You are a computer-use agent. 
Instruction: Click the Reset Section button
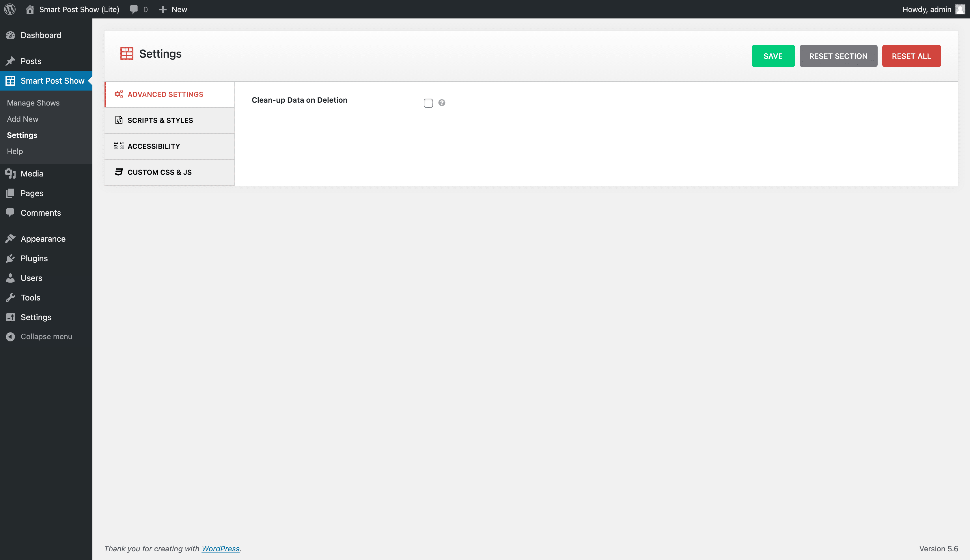click(x=838, y=56)
